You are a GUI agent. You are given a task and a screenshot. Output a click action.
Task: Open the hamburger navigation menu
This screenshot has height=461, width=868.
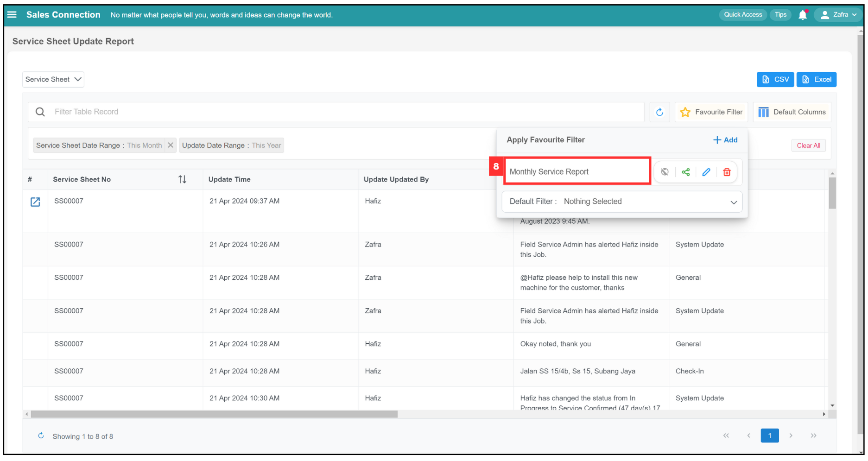click(12, 15)
